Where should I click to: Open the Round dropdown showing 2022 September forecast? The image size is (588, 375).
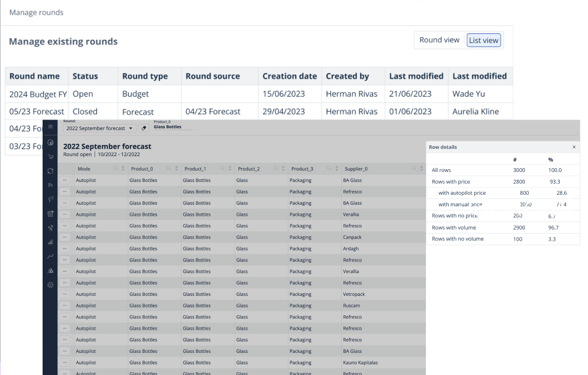99,128
